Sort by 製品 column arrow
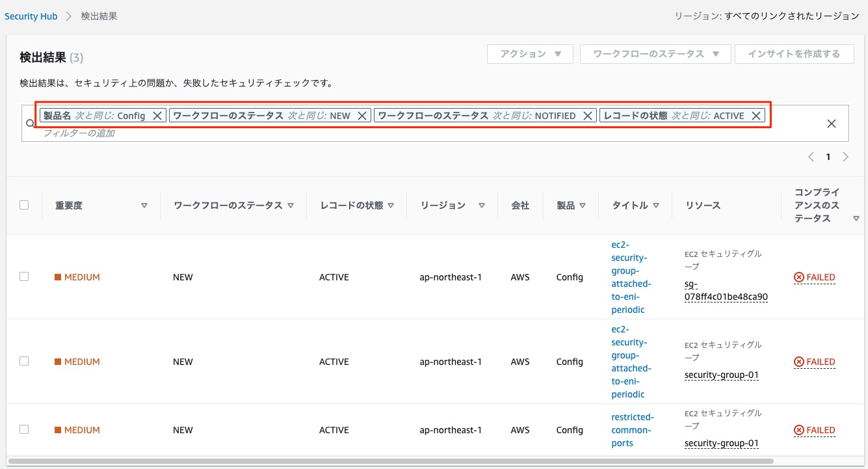The image size is (868, 469). coord(583,206)
